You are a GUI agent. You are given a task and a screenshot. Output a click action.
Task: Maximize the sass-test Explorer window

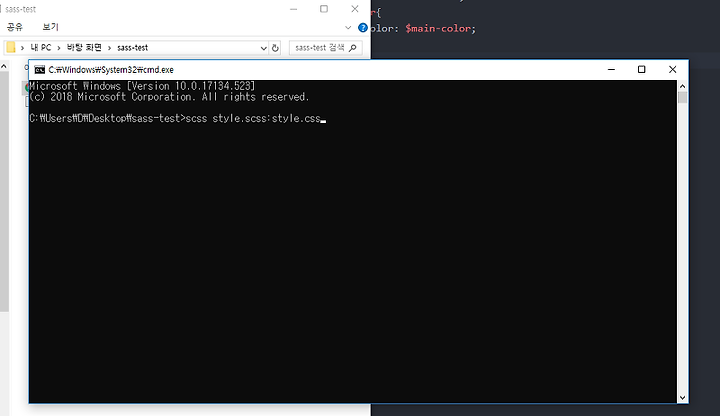tap(324, 9)
